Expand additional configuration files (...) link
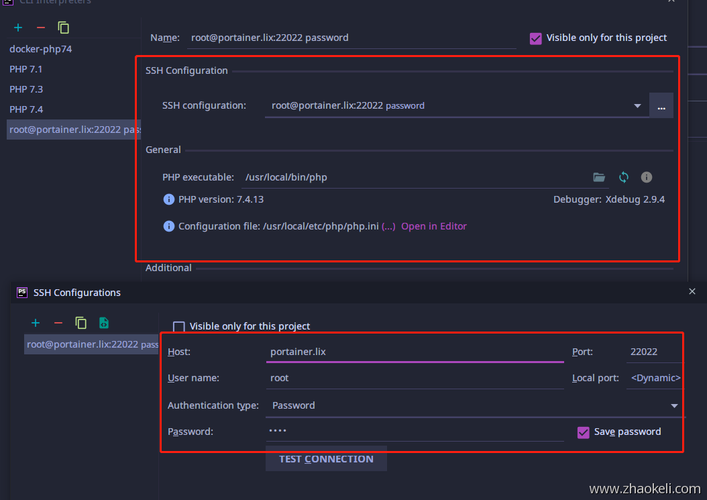Viewport: 707px width, 500px height. click(388, 226)
